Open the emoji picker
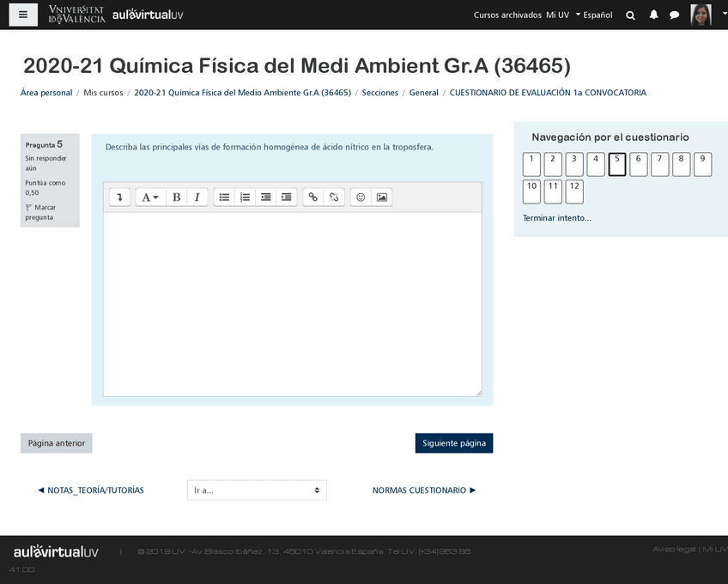 [x=361, y=198]
